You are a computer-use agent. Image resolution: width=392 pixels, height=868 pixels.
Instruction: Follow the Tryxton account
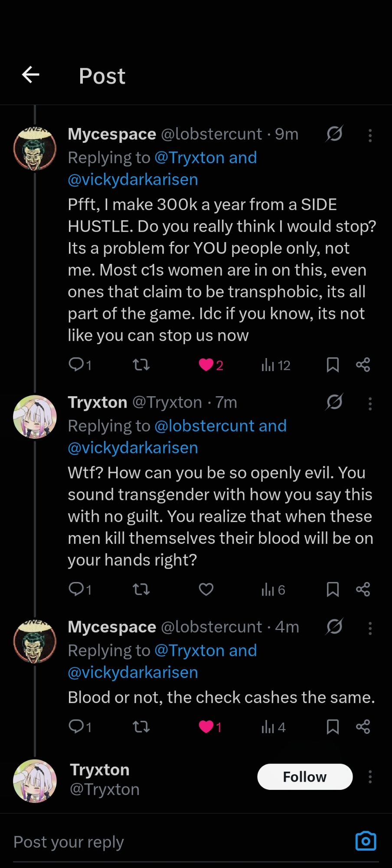[x=305, y=776]
